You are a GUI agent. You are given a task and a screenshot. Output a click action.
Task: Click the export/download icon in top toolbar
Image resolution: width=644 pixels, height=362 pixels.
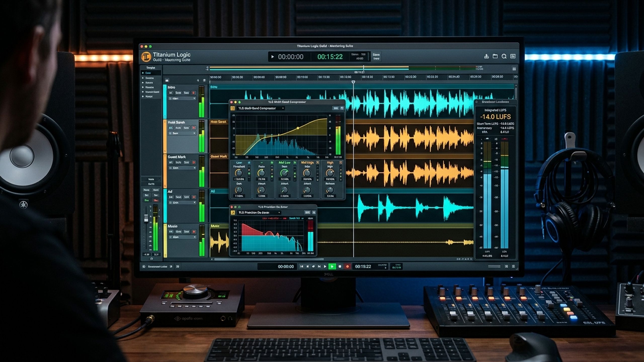tap(486, 56)
